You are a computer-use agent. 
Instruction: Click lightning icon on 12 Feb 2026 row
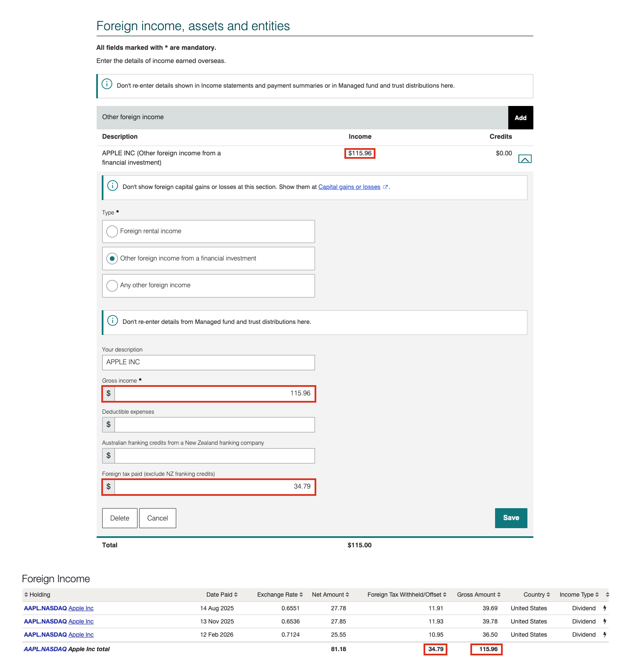point(605,635)
